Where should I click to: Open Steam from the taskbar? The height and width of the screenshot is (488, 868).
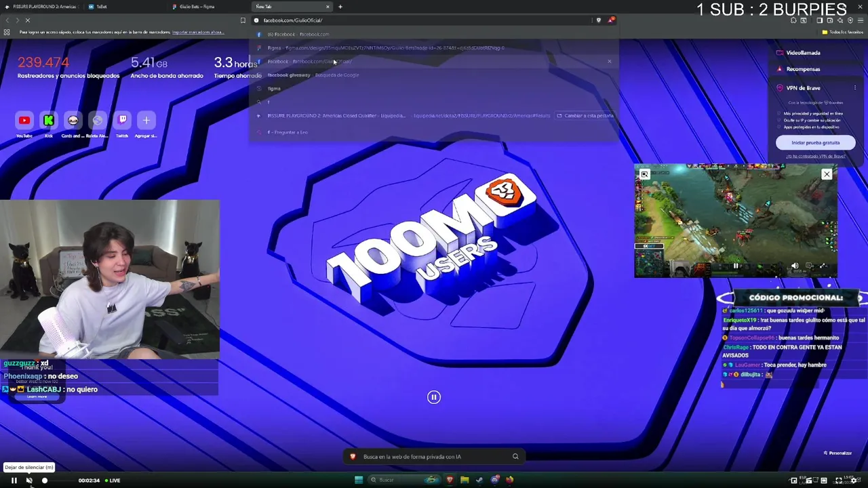(479, 480)
